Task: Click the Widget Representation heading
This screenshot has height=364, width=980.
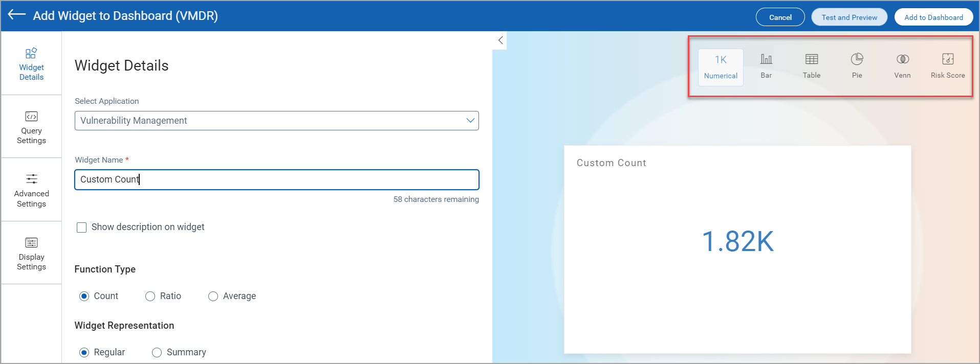Action: (124, 326)
